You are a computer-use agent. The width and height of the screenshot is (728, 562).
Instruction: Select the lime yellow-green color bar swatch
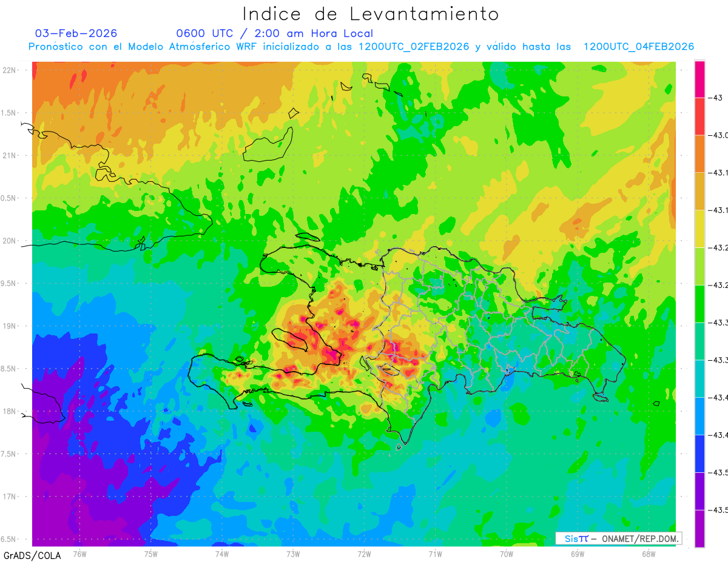coord(699,266)
